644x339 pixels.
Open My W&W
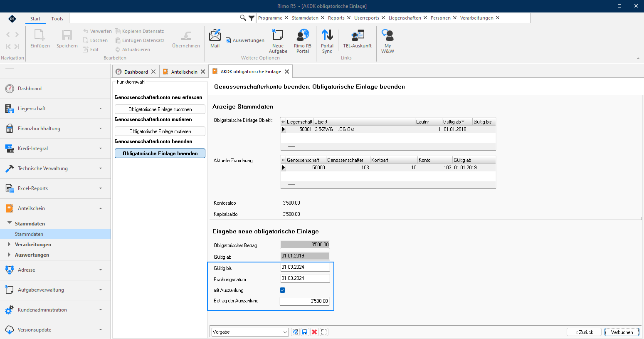pyautogui.click(x=387, y=41)
